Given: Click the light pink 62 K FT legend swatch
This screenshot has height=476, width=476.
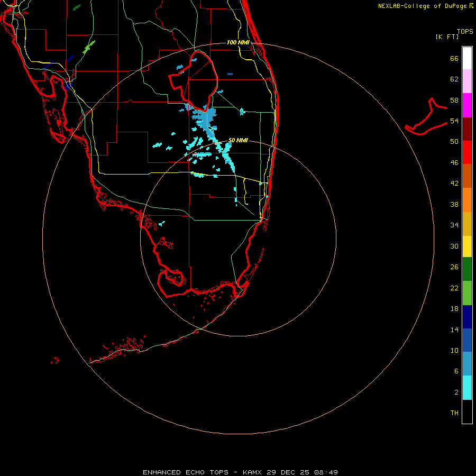Looking at the screenshot, I should coord(467,81).
